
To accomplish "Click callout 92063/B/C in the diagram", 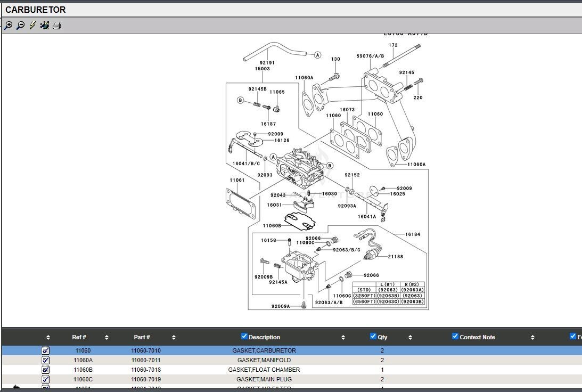I will [x=346, y=250].
